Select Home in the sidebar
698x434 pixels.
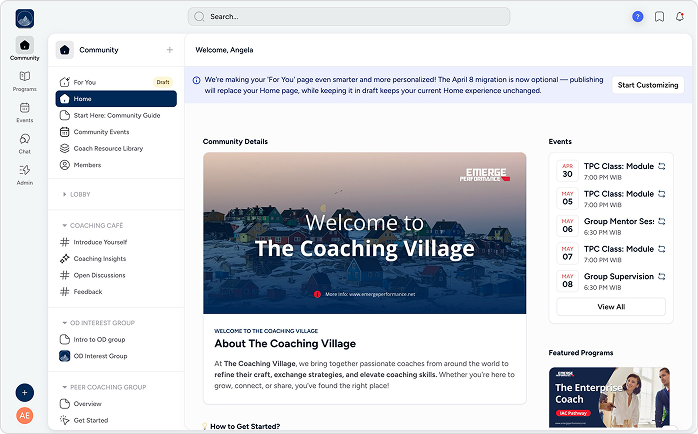(116, 99)
